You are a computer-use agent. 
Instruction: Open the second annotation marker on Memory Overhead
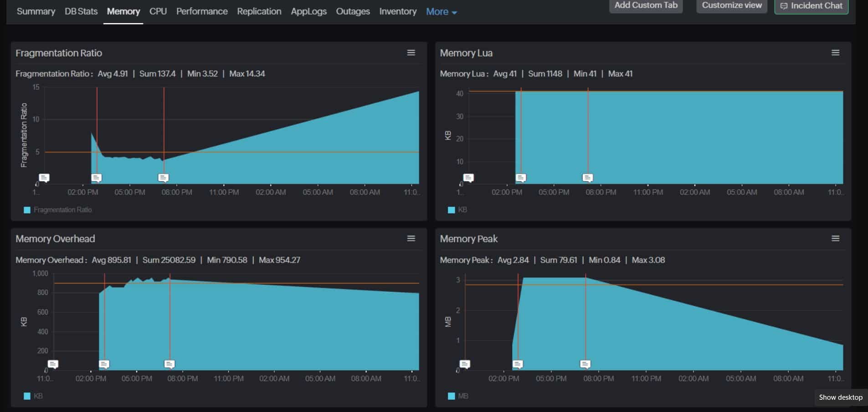pos(104,364)
